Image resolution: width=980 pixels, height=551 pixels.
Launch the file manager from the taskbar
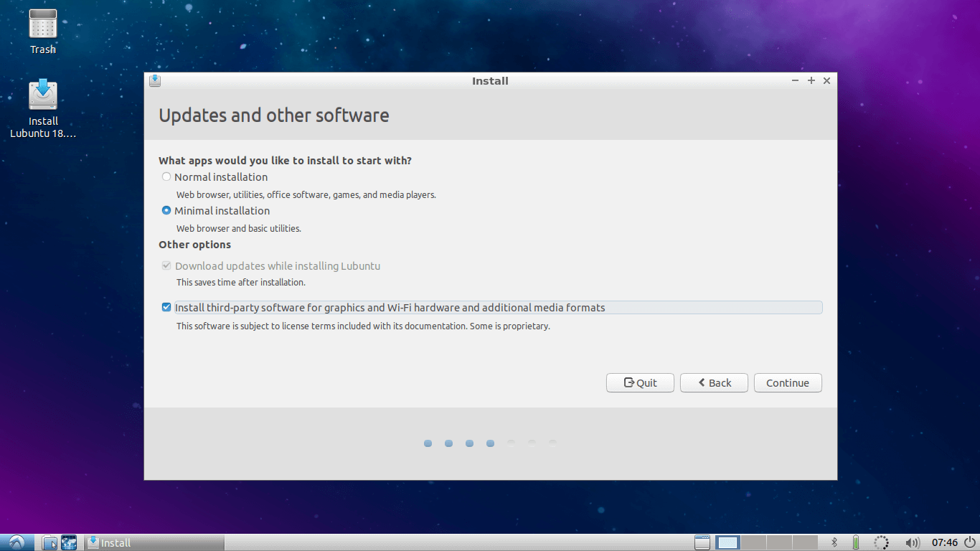point(50,542)
